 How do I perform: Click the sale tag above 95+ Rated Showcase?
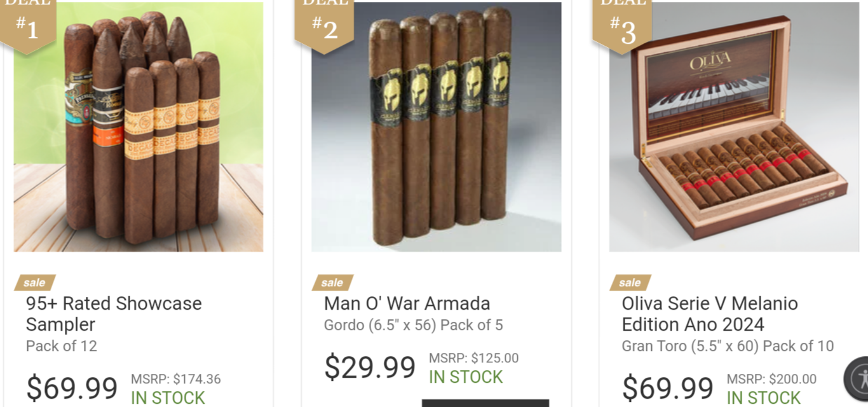[x=35, y=282]
